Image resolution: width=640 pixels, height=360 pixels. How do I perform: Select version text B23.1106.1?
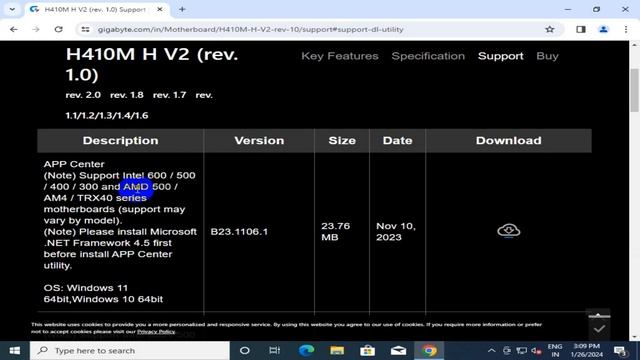[239, 232]
